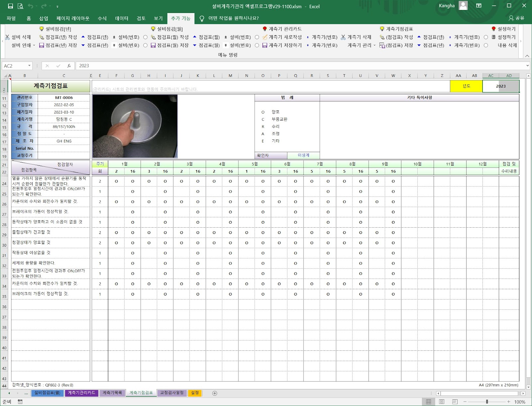Click the 계측기점검표 lightbulb icon
Viewport: 532px width, 406px height.
[x=382, y=29]
